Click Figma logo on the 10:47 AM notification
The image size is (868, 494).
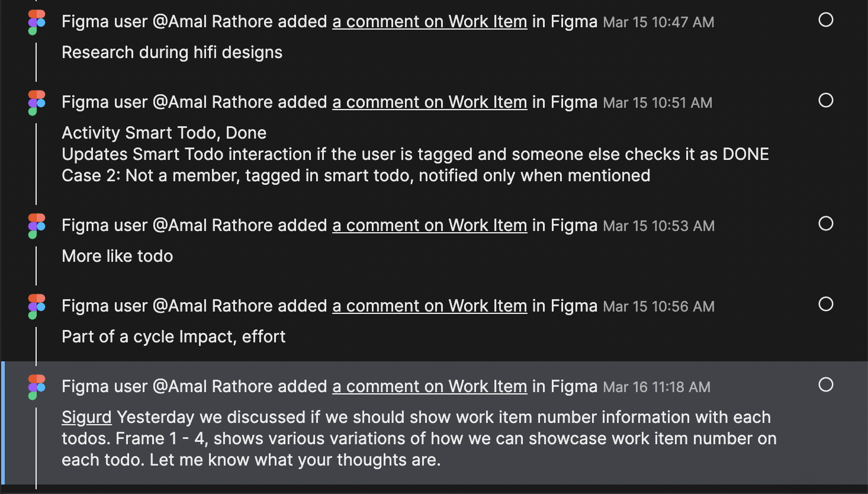(x=36, y=23)
